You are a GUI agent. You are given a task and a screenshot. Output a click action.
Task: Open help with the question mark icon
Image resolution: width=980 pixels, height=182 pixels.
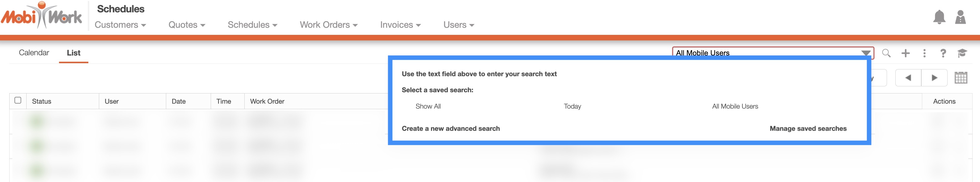point(943,53)
